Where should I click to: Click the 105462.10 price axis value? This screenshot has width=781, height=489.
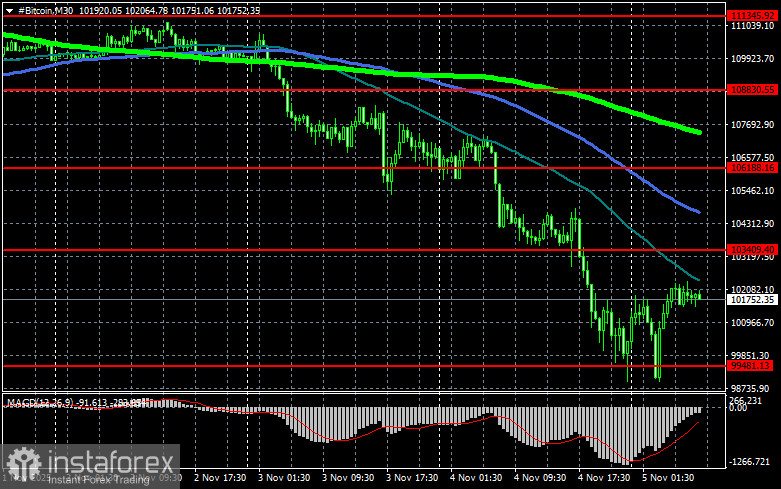click(752, 191)
